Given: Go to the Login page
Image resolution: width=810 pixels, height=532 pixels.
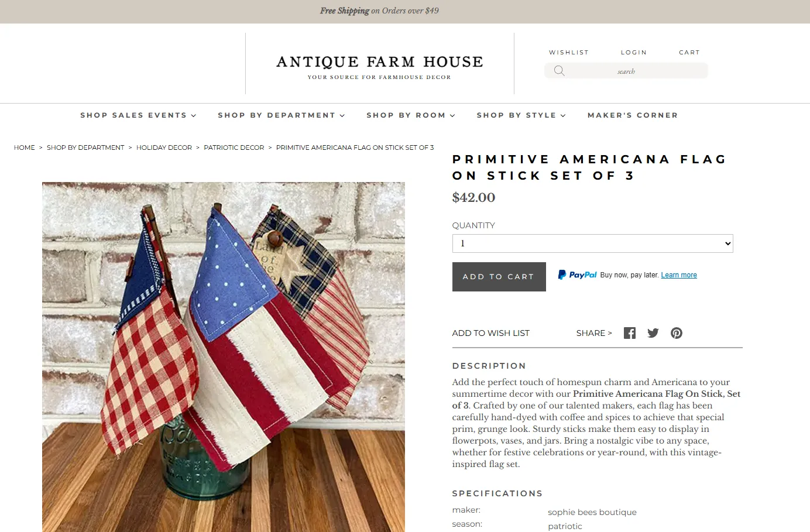Looking at the screenshot, I should [x=634, y=52].
